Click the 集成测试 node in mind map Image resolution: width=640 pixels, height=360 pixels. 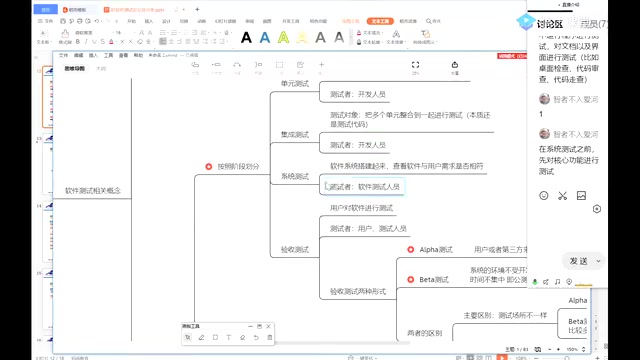coord(295,135)
